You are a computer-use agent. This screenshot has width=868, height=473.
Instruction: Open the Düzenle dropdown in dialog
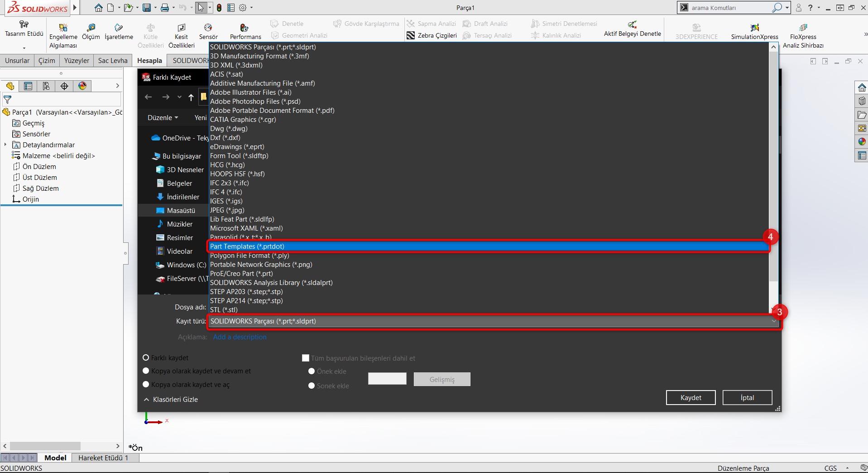click(x=163, y=118)
